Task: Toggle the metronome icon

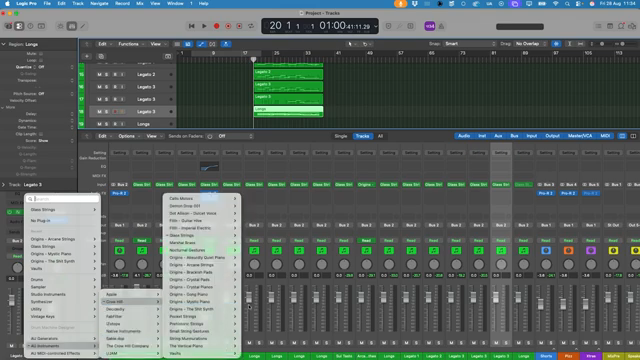Action: click(x=441, y=26)
